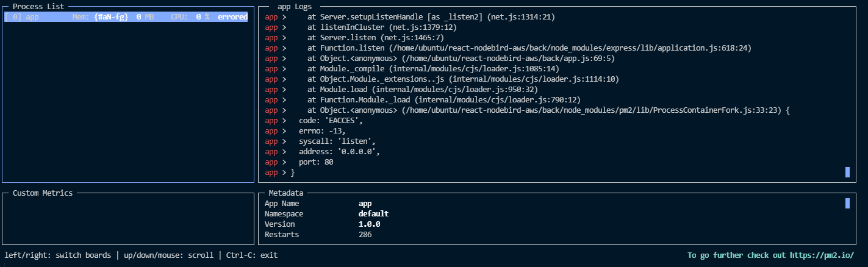Click the address: '0.0.0.0' log line
868x267 pixels.
coord(339,152)
